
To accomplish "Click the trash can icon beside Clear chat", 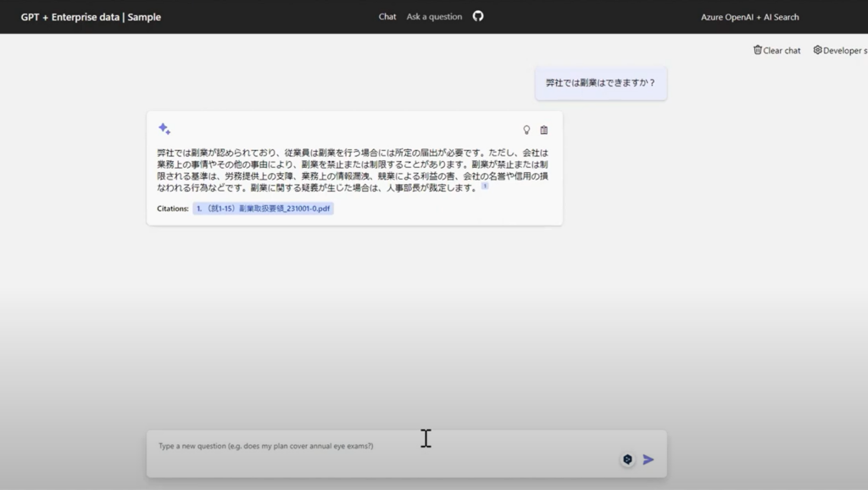I will pyautogui.click(x=757, y=50).
